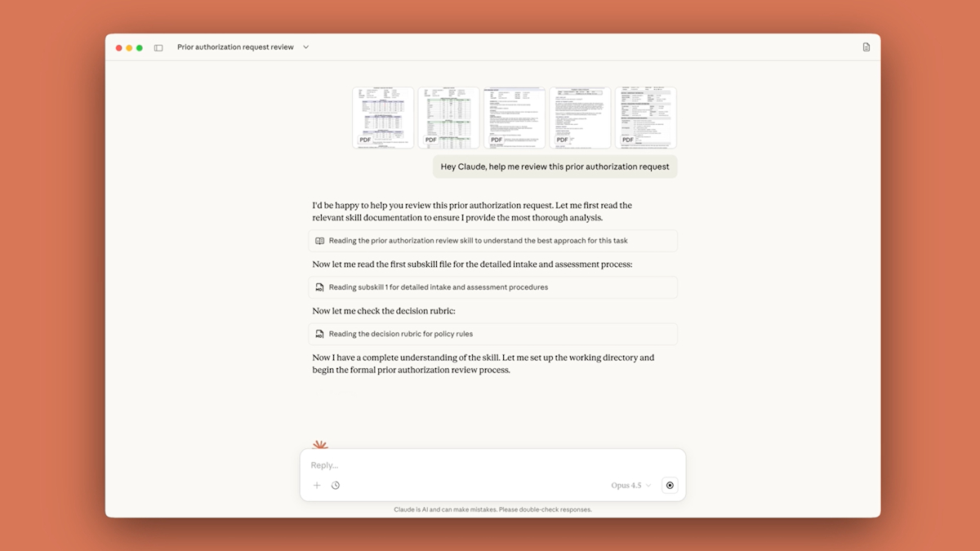
Task: Open the first PDF attachment thumbnail
Action: pos(383,118)
